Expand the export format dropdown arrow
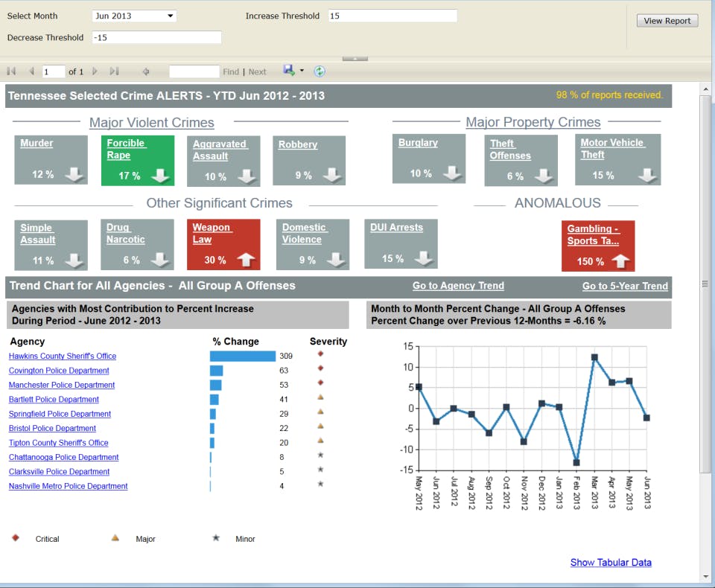Image resolution: width=715 pixels, height=588 pixels. (302, 71)
